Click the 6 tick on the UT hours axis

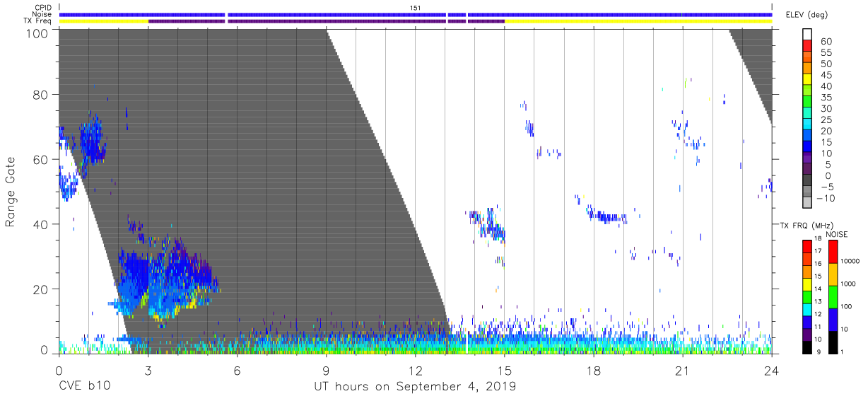237,370
